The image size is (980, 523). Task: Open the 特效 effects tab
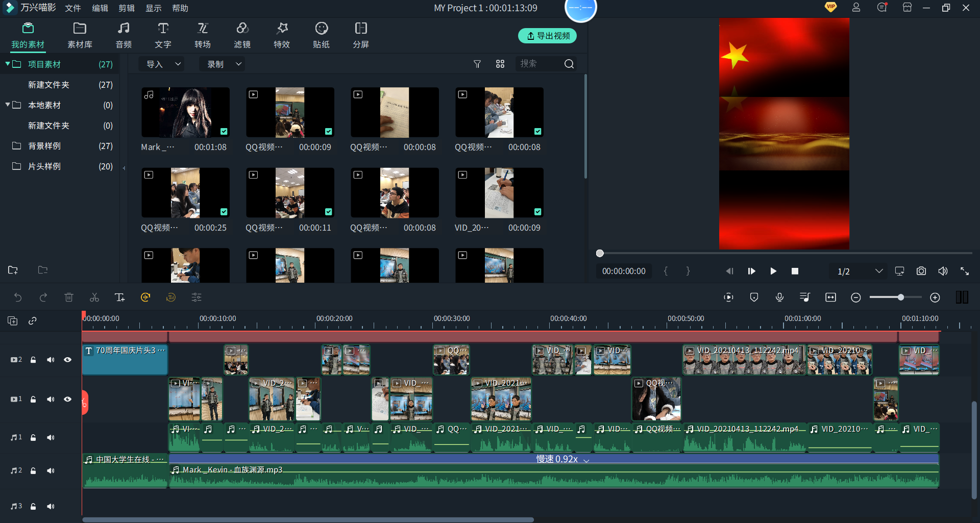coord(282,35)
